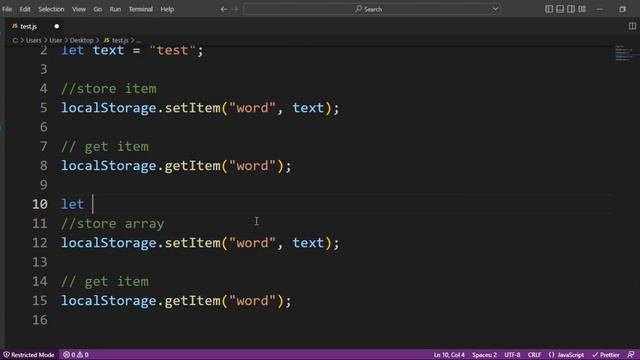Click the curly braces icon beside JavaScript
Screen dimensions: 640x360
pyautogui.click(x=551, y=355)
